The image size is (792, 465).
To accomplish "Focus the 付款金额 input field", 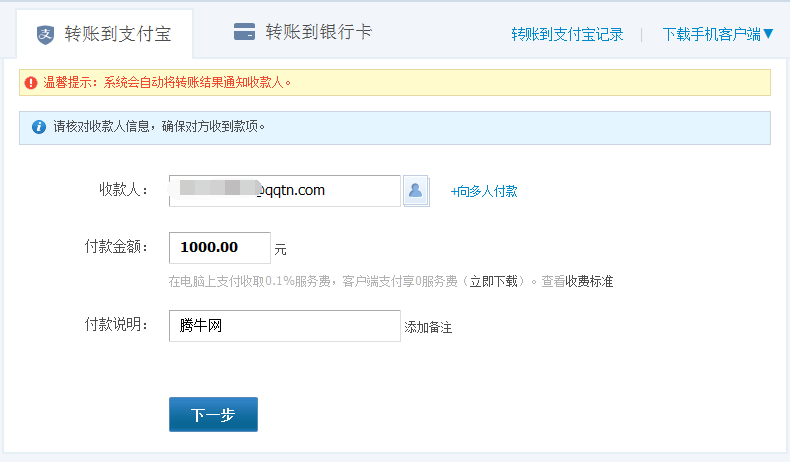I will pyautogui.click(x=220, y=247).
